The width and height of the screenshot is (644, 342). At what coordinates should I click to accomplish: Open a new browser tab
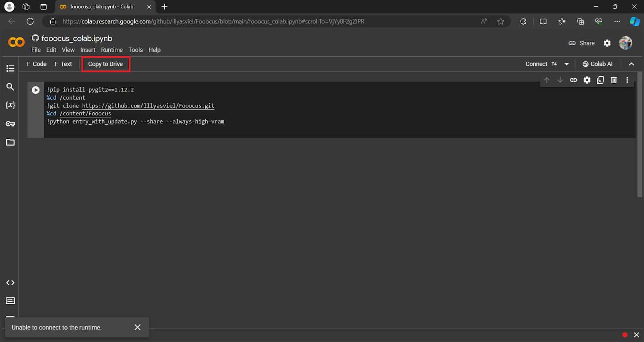click(x=164, y=7)
